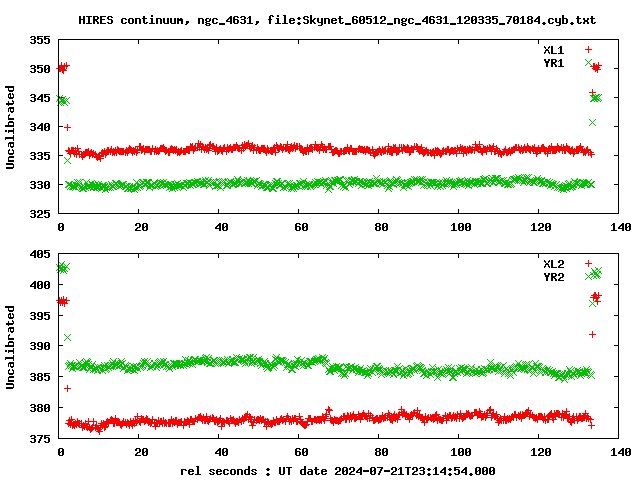Click the 395 y-axis tick label
Viewport: 640px width, 480px height.
point(40,316)
